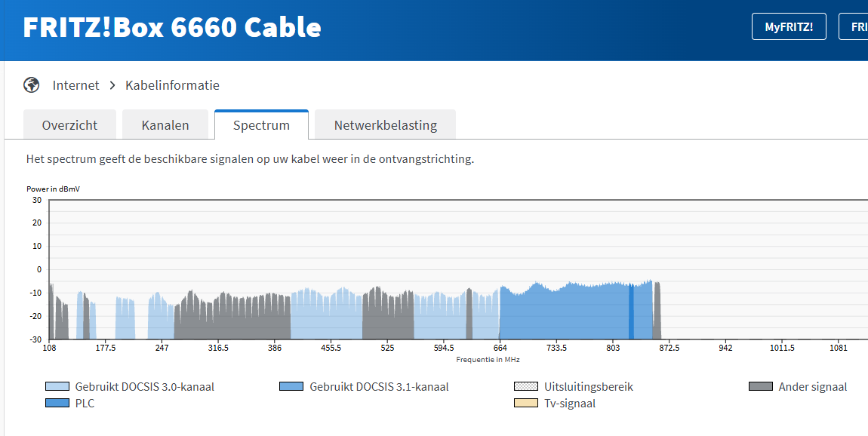This screenshot has height=436, width=868.
Task: Click the globe Internet icon
Action: point(32,84)
